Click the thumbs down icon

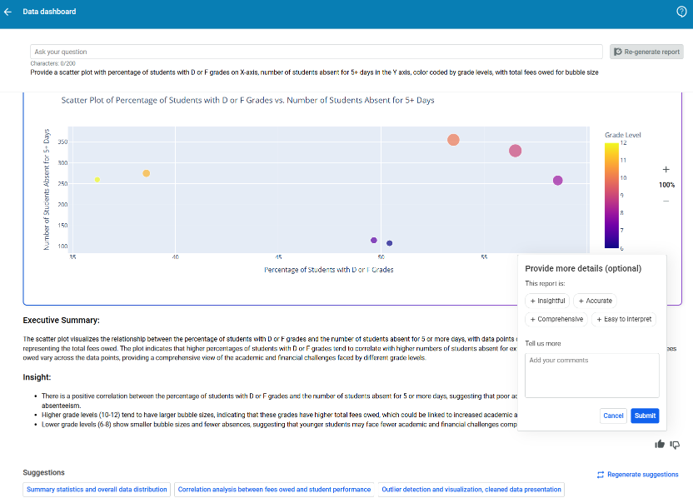(x=675, y=444)
